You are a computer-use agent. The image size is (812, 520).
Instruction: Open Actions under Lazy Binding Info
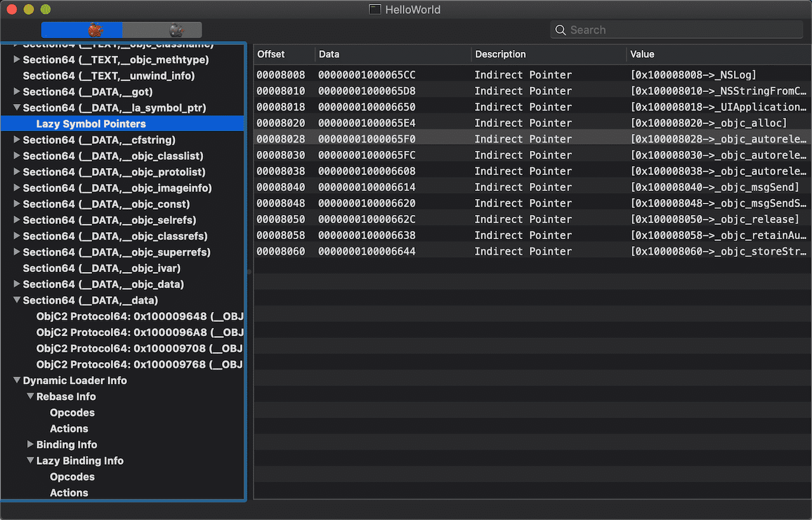click(69, 493)
